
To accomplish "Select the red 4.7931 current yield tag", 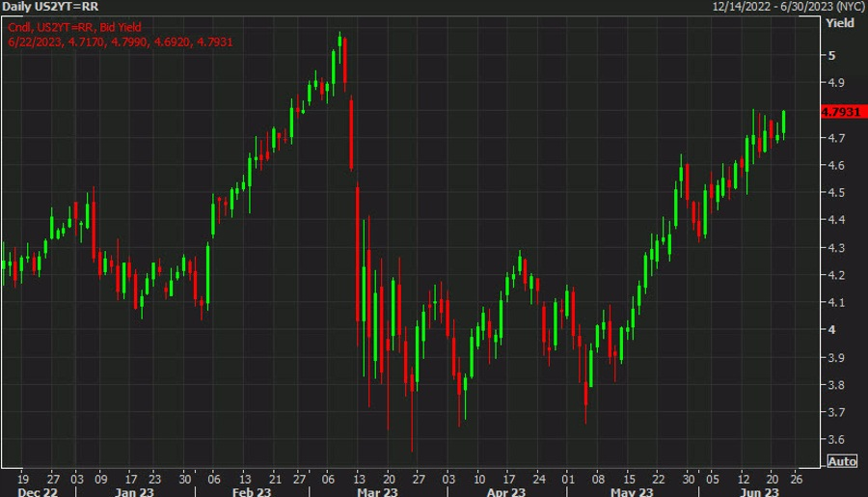I will point(839,112).
